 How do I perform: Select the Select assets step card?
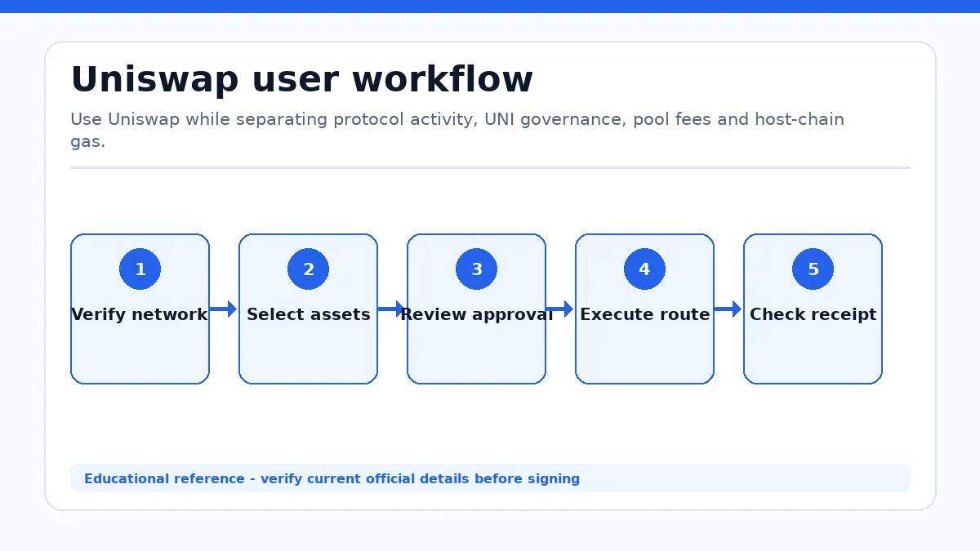[308, 309]
